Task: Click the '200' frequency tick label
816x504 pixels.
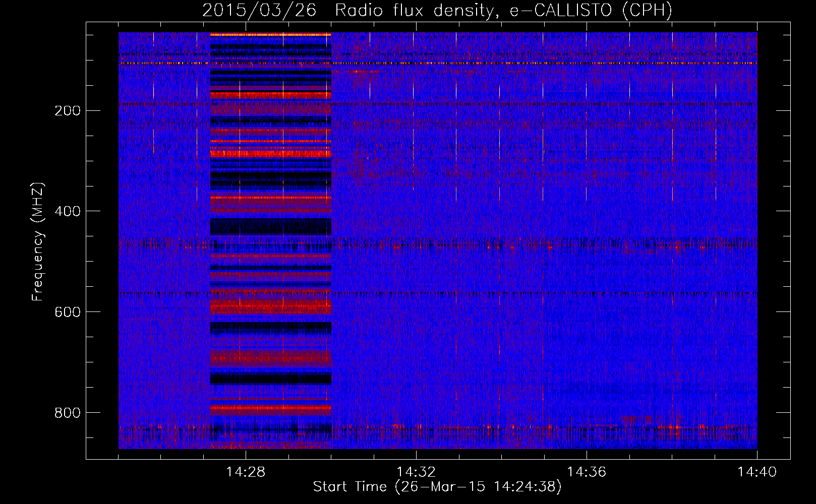Action: [x=68, y=110]
